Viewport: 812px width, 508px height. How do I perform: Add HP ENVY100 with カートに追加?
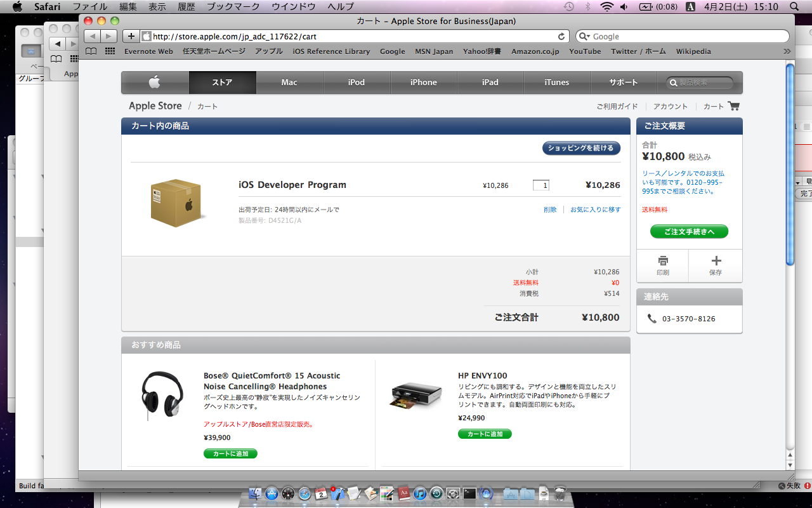point(485,434)
